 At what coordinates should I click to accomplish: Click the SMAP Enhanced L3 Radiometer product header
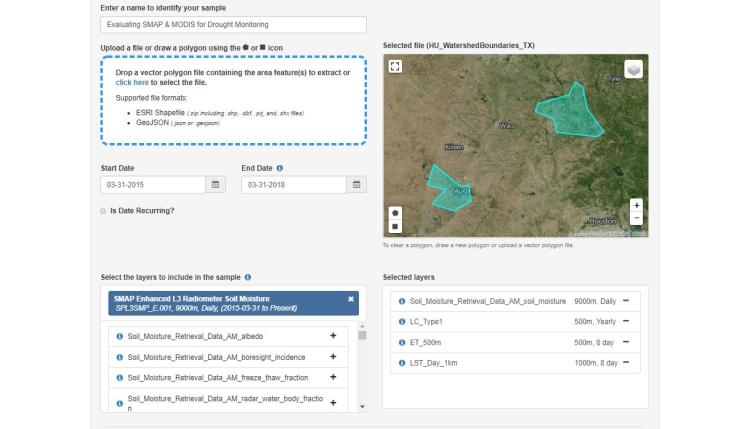(x=233, y=303)
